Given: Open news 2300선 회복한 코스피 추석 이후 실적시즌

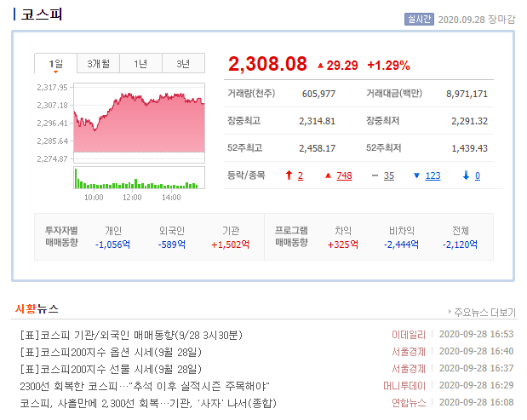Looking at the screenshot, I should pos(145,386).
